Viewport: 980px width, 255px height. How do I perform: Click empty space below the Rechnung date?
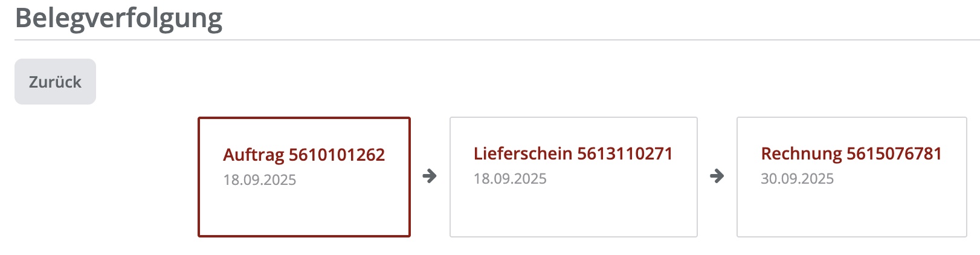click(851, 211)
